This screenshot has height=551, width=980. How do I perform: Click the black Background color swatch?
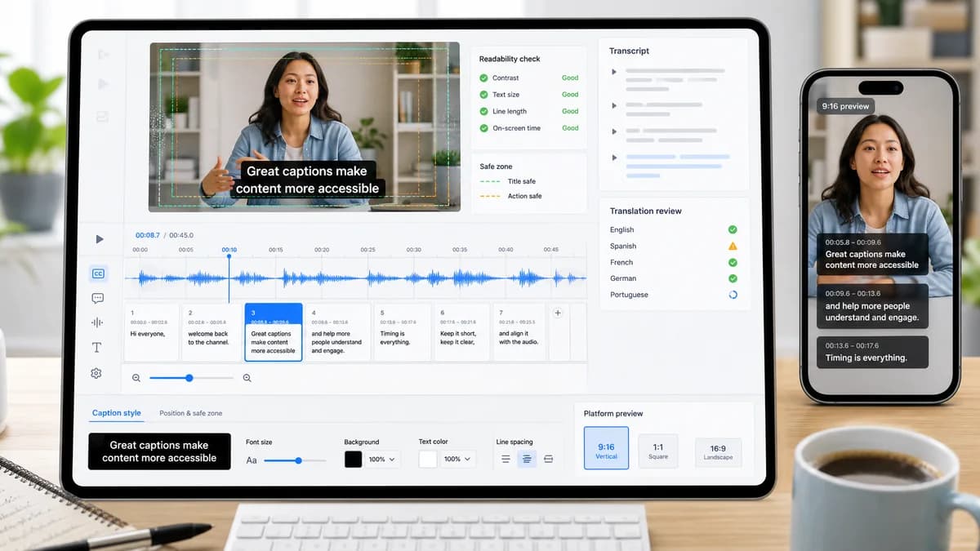click(x=353, y=460)
